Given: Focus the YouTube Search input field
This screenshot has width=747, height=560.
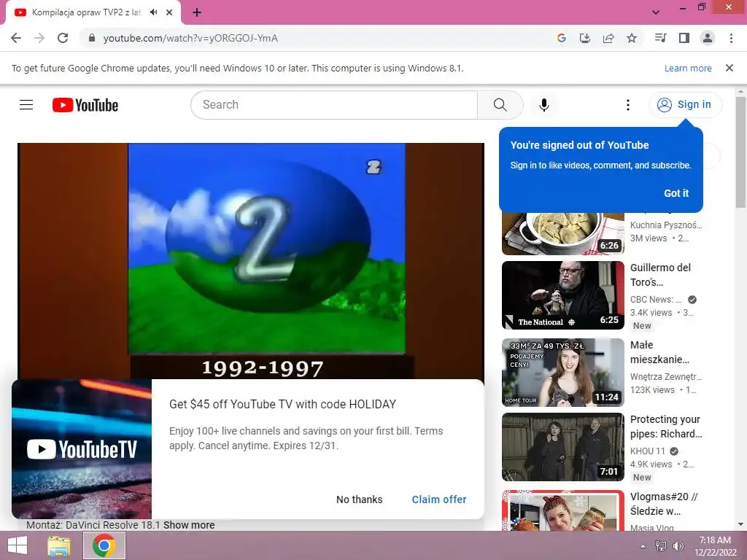Looking at the screenshot, I should pyautogui.click(x=334, y=105).
